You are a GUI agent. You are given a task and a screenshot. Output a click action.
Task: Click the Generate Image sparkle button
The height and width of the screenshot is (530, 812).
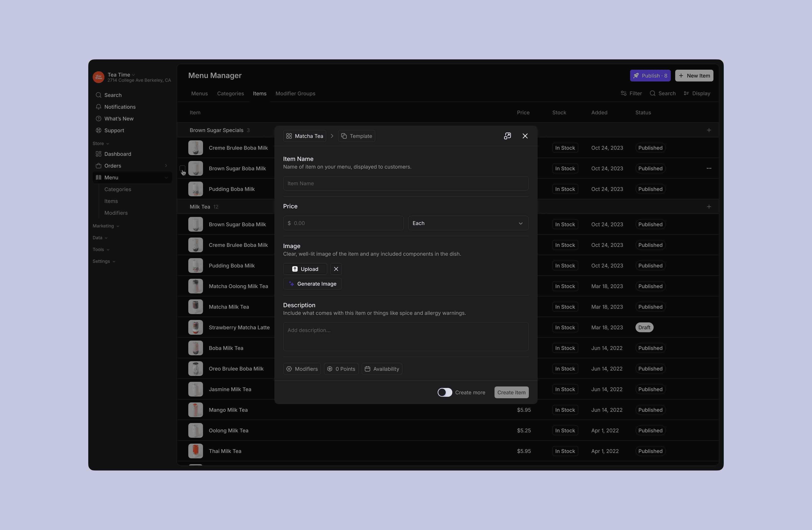click(x=312, y=284)
